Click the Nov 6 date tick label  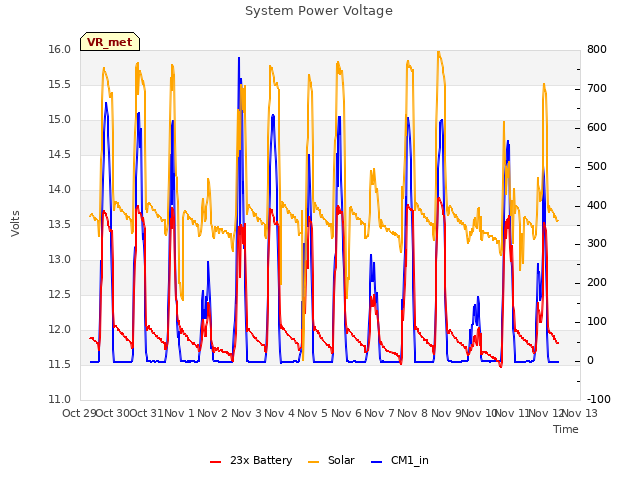pyautogui.click(x=346, y=413)
